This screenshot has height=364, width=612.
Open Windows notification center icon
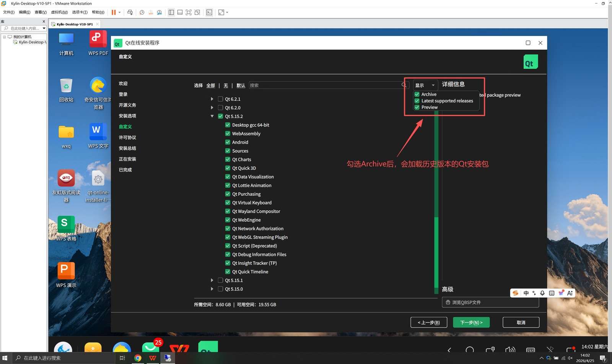coord(603,358)
